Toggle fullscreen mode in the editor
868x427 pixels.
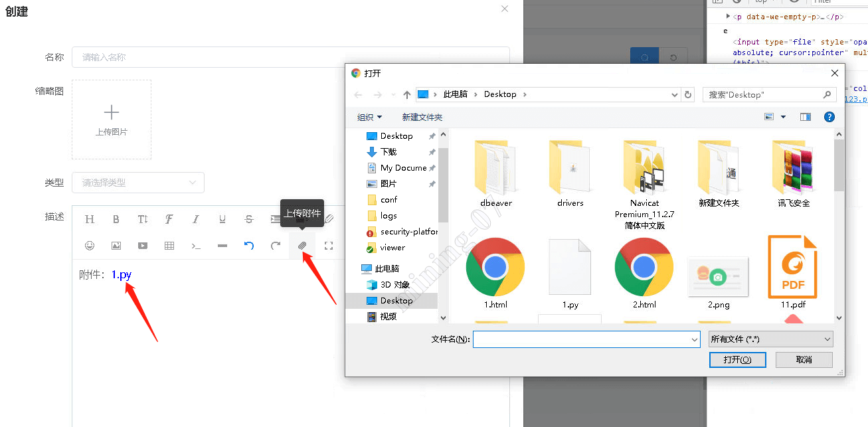pos(329,246)
